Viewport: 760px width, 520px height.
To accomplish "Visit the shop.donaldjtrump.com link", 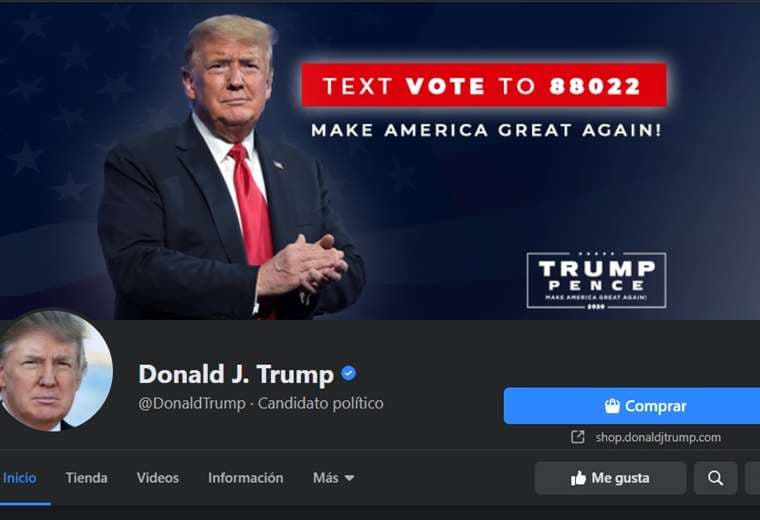I will tap(658, 437).
